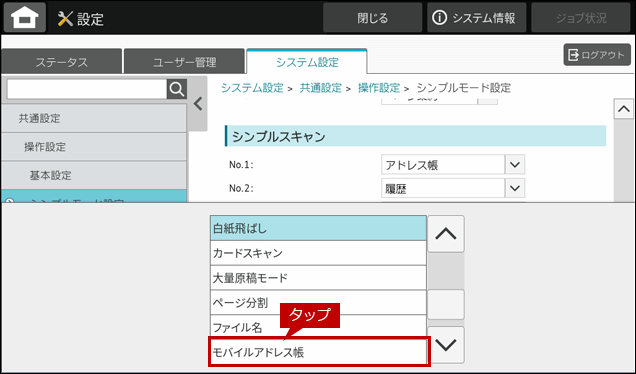
Task: Choose ファイル名 from the list
Action: pyautogui.click(x=318, y=326)
